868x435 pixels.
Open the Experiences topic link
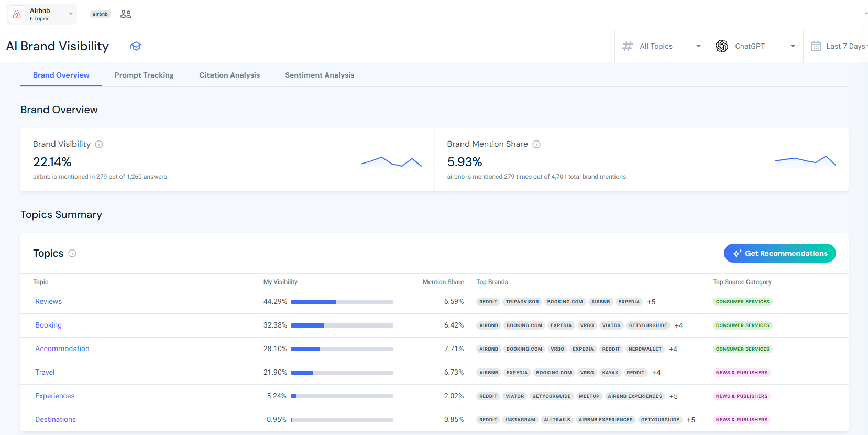[x=54, y=396]
